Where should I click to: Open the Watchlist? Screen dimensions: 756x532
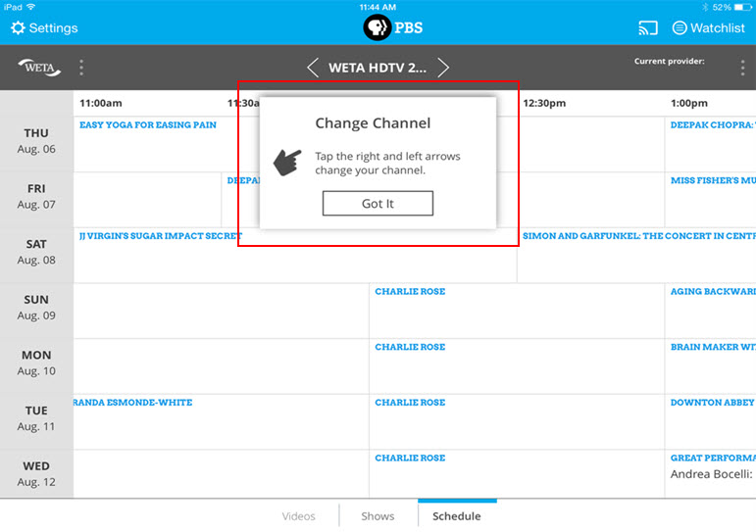coord(709,28)
